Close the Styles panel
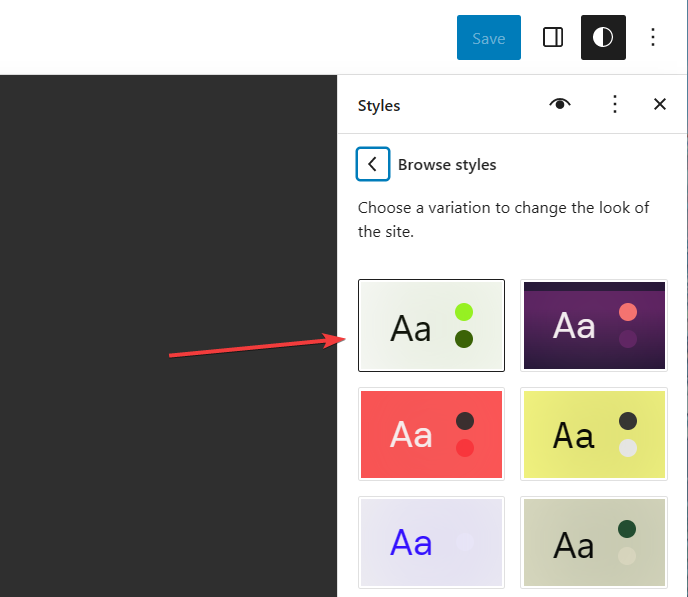The width and height of the screenshot is (688, 597). (x=659, y=104)
